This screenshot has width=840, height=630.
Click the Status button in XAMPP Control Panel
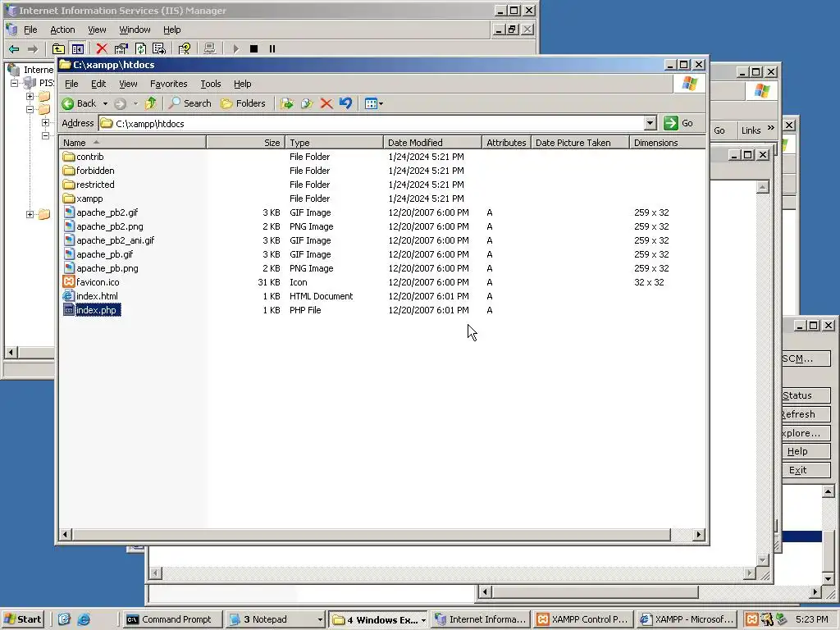click(806, 395)
